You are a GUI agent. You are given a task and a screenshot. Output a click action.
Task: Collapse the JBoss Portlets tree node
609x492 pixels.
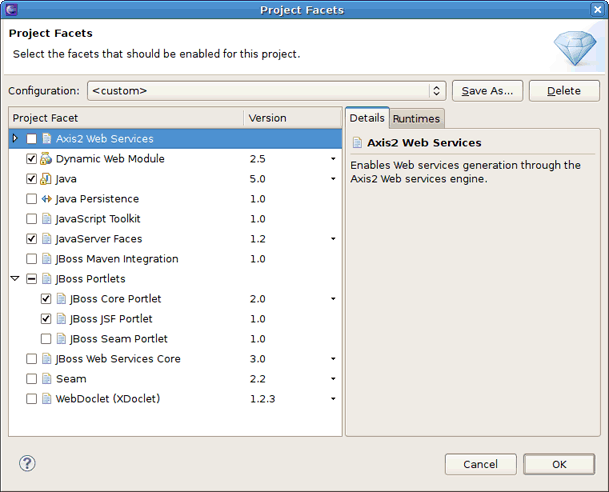point(15,278)
